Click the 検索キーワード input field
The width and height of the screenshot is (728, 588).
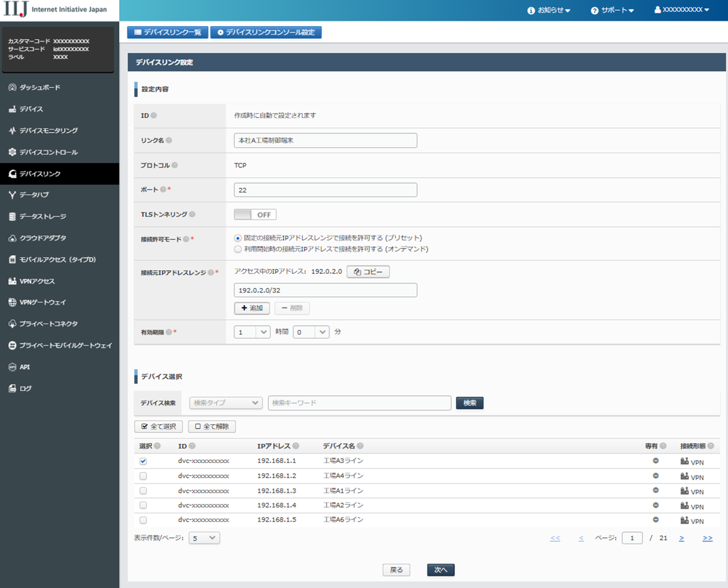coord(359,403)
